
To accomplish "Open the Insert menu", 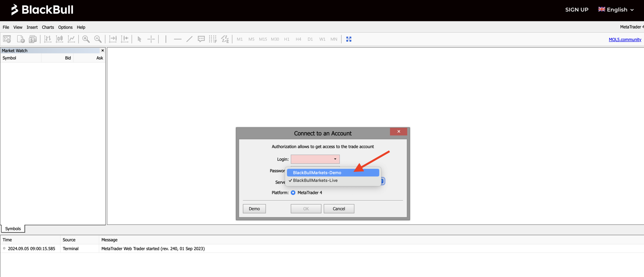I will 32,27.
